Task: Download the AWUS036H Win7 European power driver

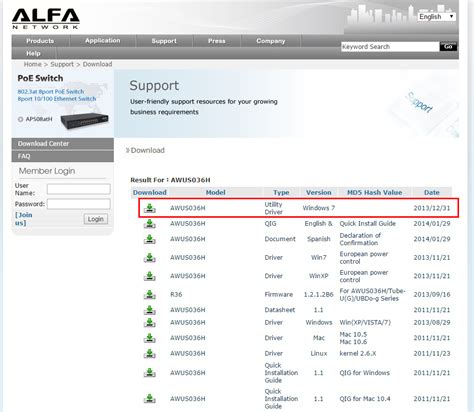Action: [150, 258]
